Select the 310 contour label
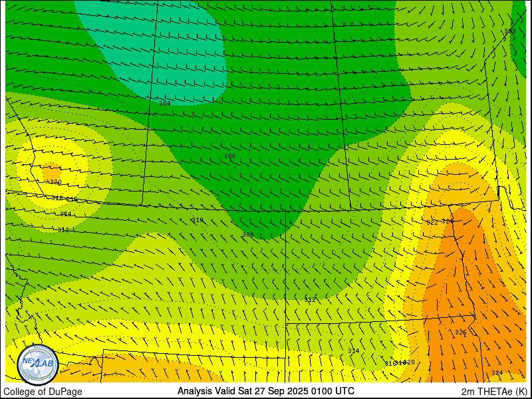The width and height of the screenshot is (532, 399). 198,220
